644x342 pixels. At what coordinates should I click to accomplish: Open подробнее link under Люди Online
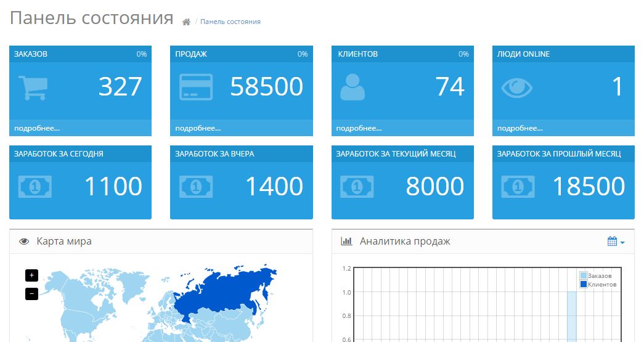520,128
